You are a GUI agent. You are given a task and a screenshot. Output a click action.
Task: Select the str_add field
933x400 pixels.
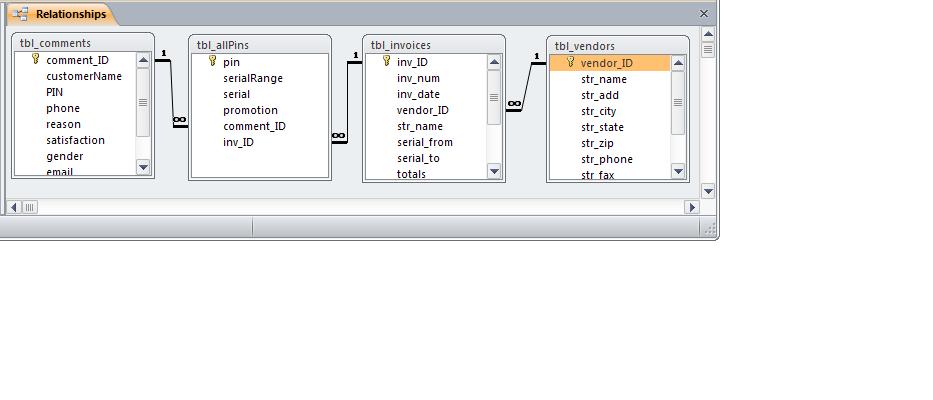tap(600, 95)
